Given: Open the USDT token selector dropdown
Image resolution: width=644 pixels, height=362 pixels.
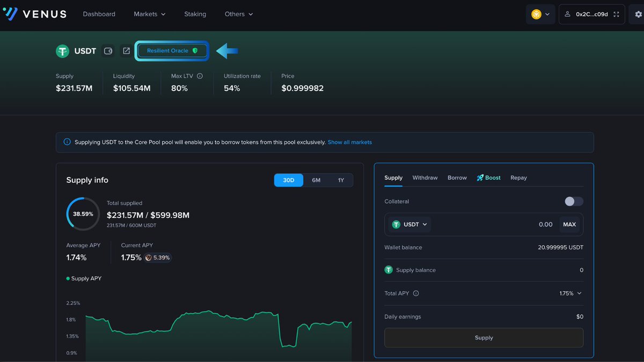Looking at the screenshot, I should 409,224.
